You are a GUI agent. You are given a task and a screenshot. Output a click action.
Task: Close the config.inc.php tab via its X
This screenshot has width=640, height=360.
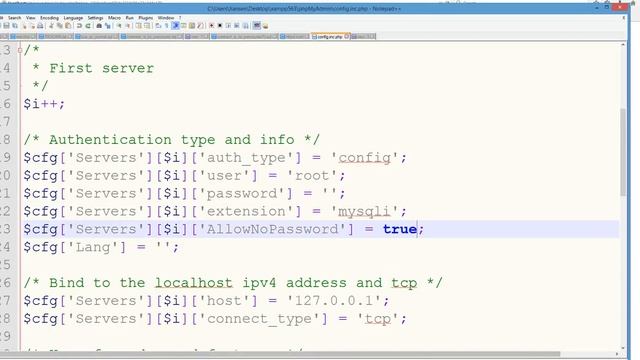pos(347,36)
